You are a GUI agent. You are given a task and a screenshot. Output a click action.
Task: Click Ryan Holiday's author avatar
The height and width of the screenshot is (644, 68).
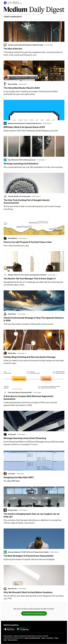(x=5, y=84)
